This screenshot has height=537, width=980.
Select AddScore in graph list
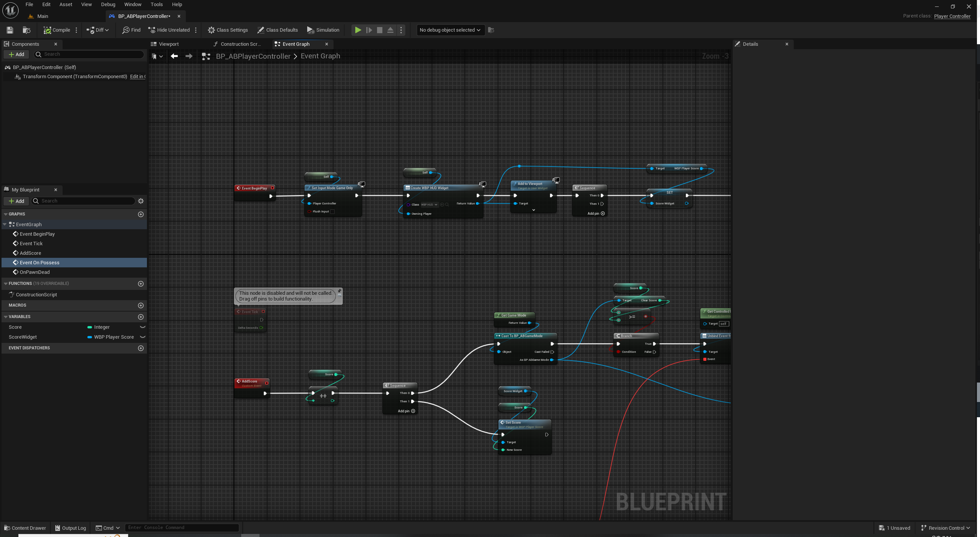pyautogui.click(x=30, y=253)
